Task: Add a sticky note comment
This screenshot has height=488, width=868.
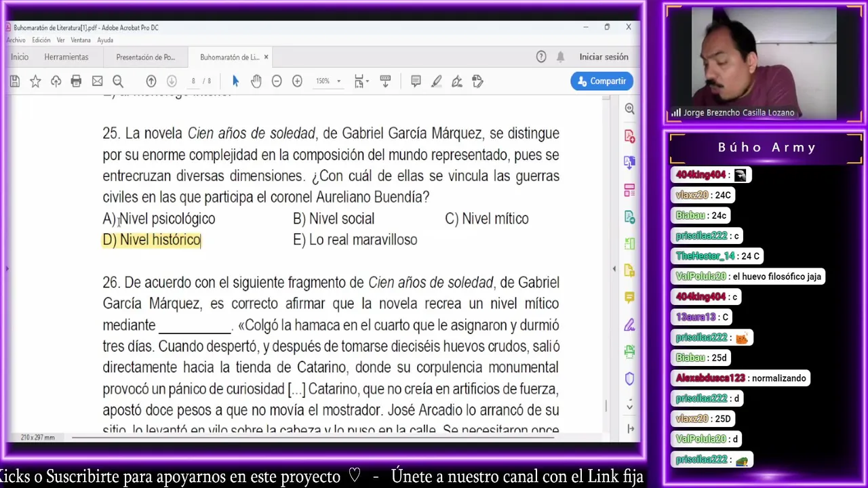Action: click(x=416, y=81)
